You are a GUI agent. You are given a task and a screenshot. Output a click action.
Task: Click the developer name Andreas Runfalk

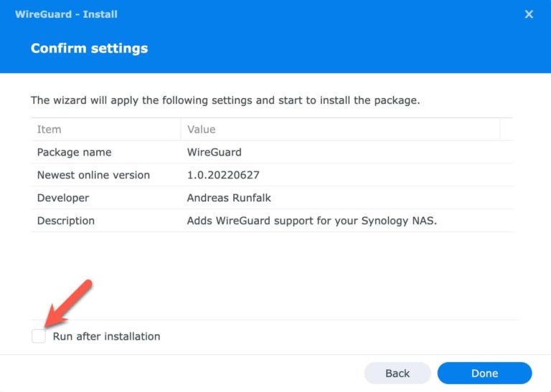point(230,198)
